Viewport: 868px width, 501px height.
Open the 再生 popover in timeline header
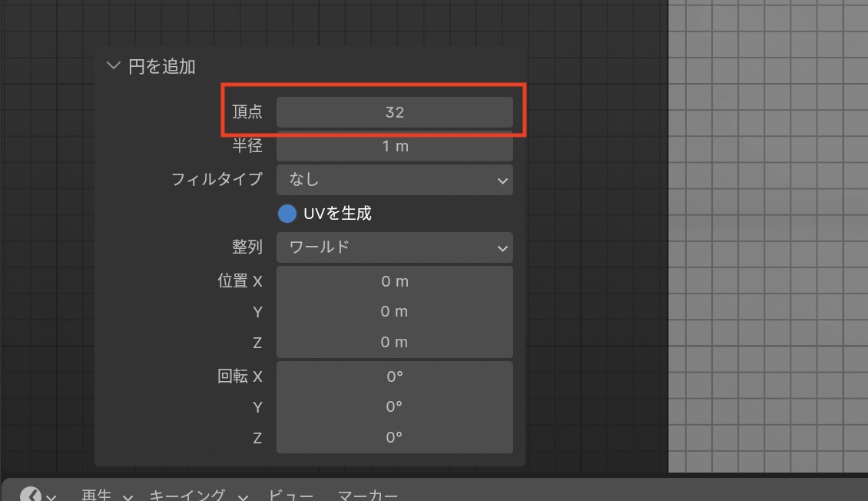click(107, 496)
